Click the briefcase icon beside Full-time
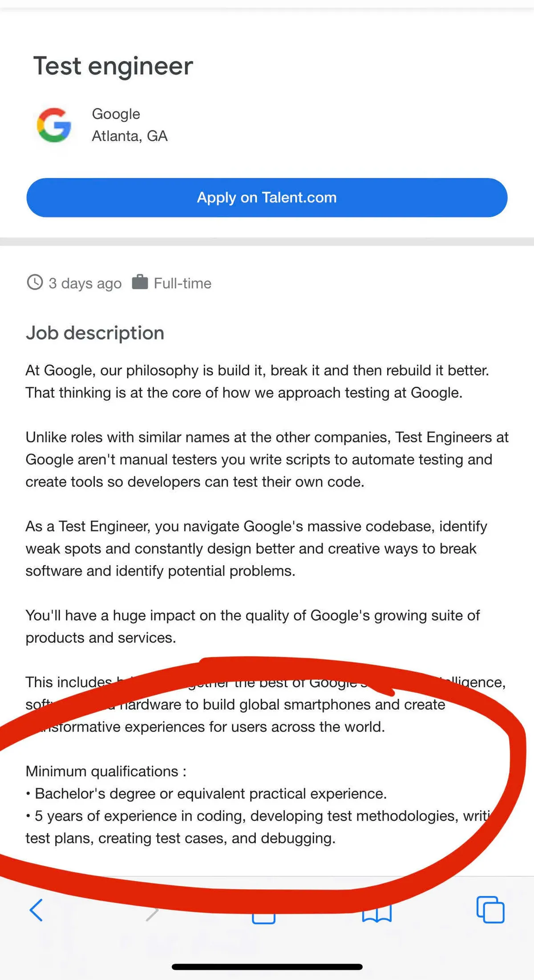 [x=140, y=282]
